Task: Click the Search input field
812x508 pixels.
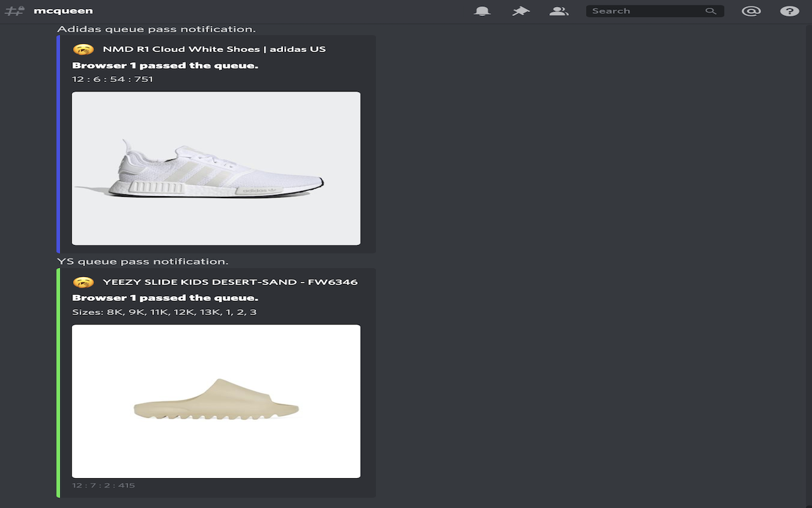Action: click(655, 11)
